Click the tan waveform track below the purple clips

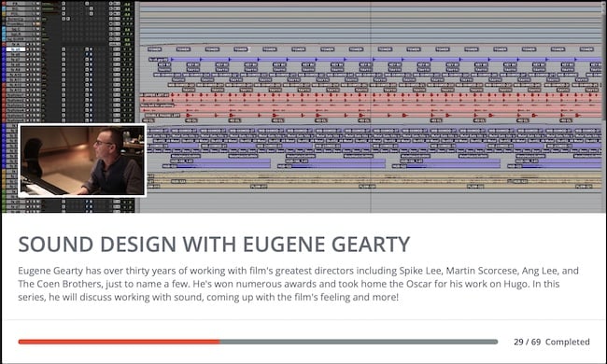click(x=374, y=181)
